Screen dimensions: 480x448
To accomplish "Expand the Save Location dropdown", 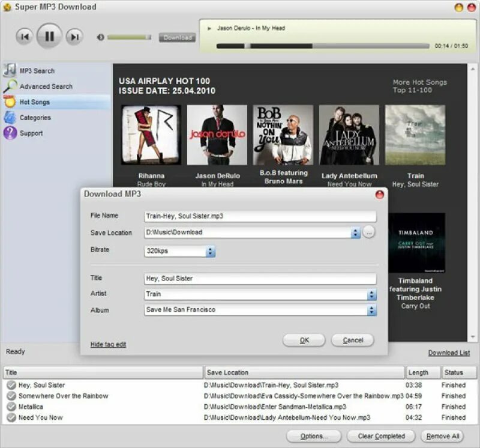I will click(355, 232).
